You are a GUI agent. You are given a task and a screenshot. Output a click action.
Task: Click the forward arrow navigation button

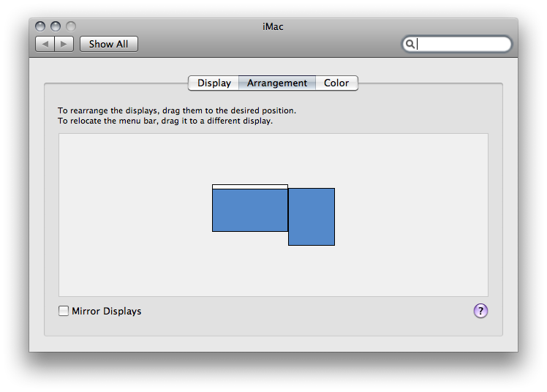pyautogui.click(x=64, y=44)
